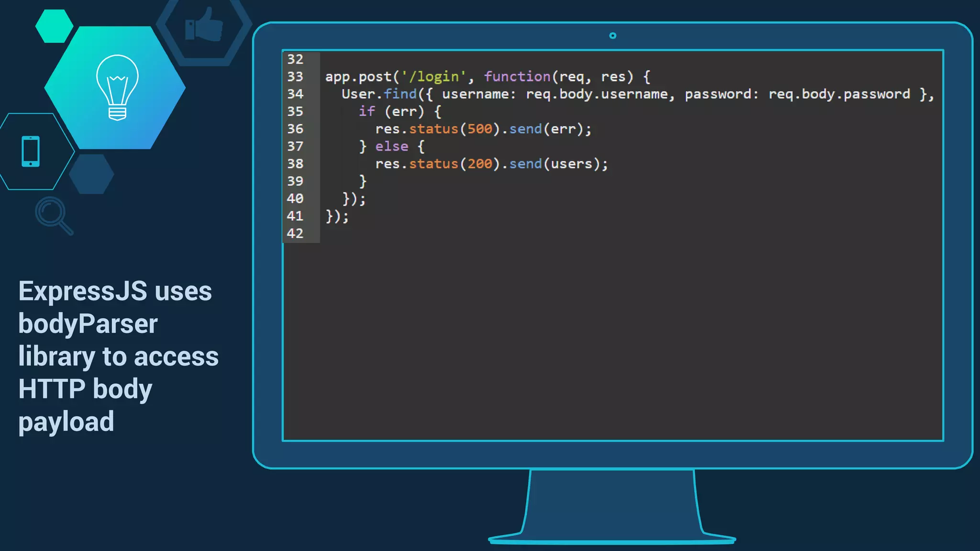The height and width of the screenshot is (551, 980).
Task: Click the lightbulb icon in the hexagon
Action: point(117,88)
